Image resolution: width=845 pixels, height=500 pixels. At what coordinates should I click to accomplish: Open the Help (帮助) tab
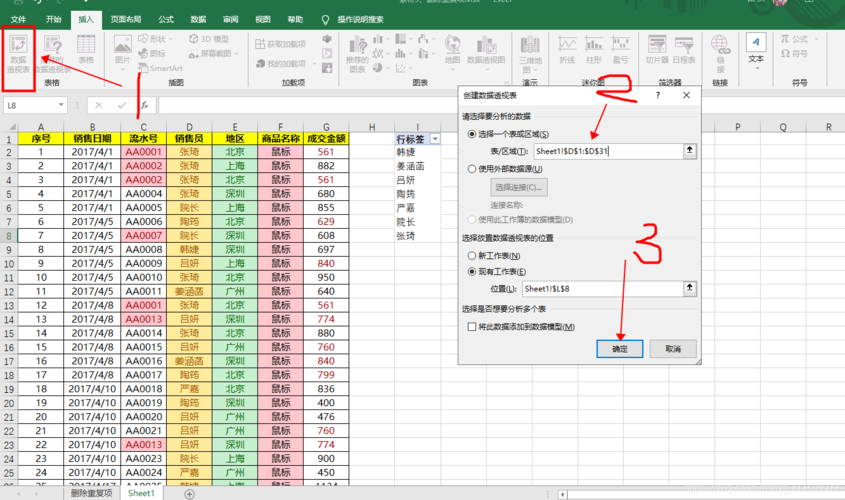(x=295, y=19)
